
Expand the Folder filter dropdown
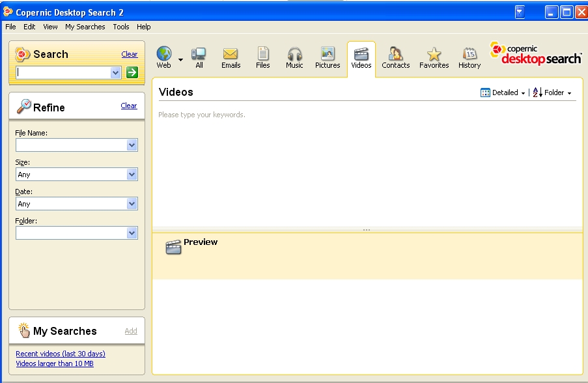pyautogui.click(x=132, y=233)
